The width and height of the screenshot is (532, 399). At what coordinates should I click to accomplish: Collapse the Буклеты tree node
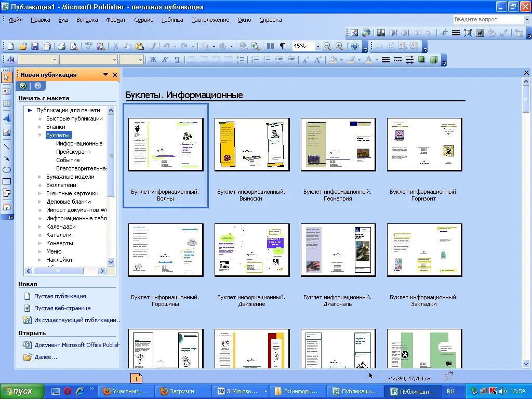(39, 135)
